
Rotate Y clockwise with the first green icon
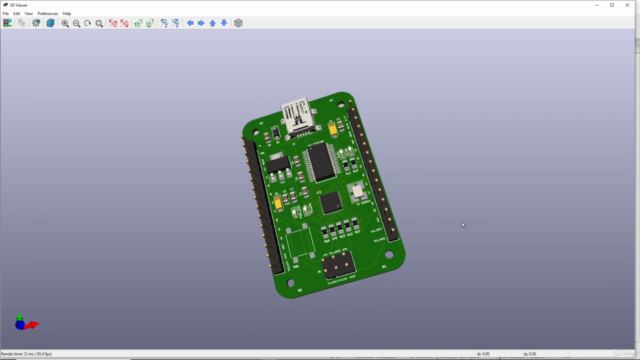click(x=138, y=23)
